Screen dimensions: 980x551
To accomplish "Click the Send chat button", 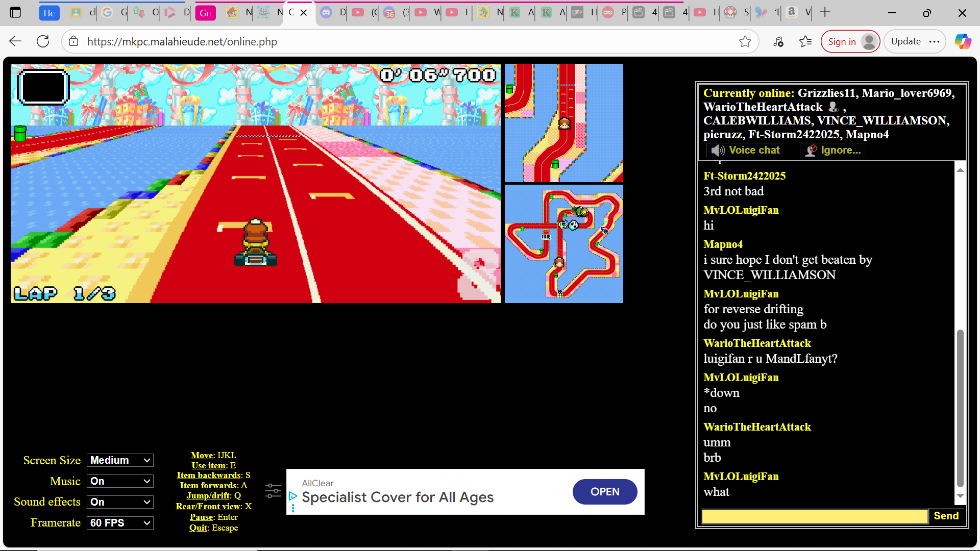I will [x=946, y=516].
